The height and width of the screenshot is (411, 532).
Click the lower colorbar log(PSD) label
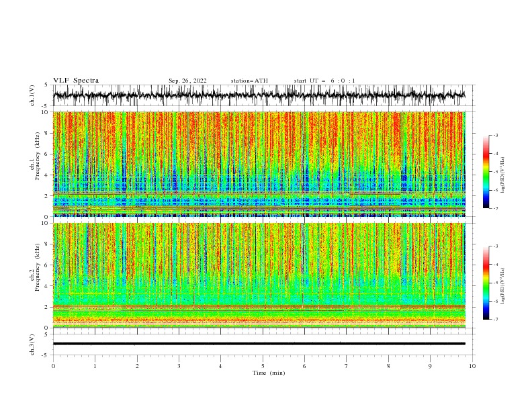(502, 286)
